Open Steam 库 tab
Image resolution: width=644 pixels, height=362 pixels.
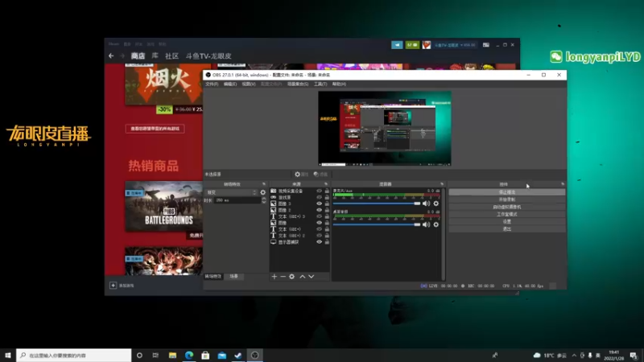tap(155, 56)
